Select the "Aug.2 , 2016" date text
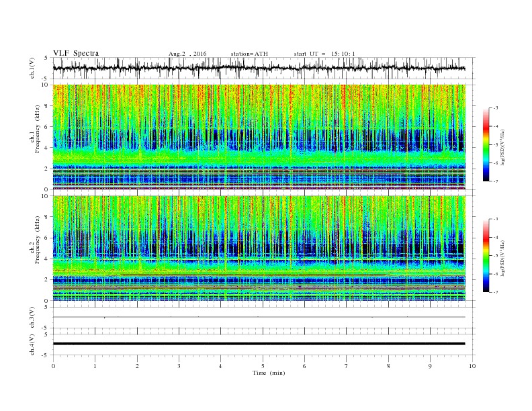The width and height of the screenshot is (532, 411). 187,54
